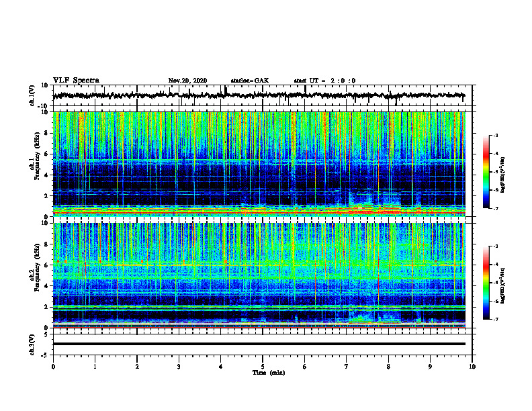The height and width of the screenshot is (411, 532).
Task: Click the 'station=GAK' label
Action: [x=250, y=81]
